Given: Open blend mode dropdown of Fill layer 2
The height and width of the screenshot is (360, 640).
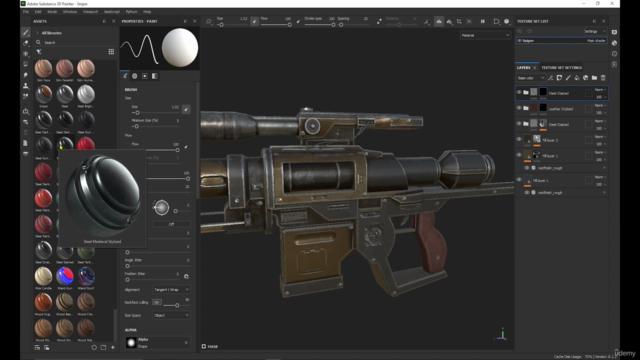Looking at the screenshot, I should point(600,137).
